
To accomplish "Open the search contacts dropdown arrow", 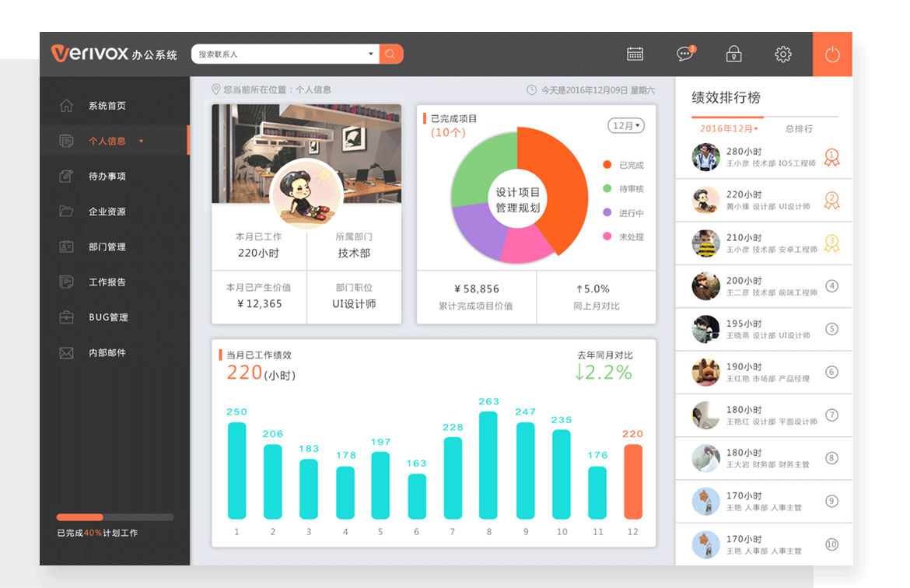I will [x=371, y=54].
